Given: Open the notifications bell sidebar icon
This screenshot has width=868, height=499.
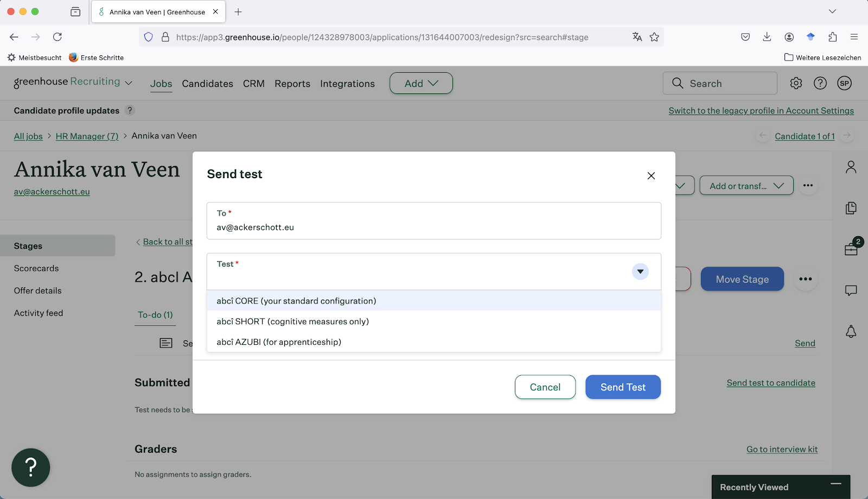Looking at the screenshot, I should tap(851, 331).
